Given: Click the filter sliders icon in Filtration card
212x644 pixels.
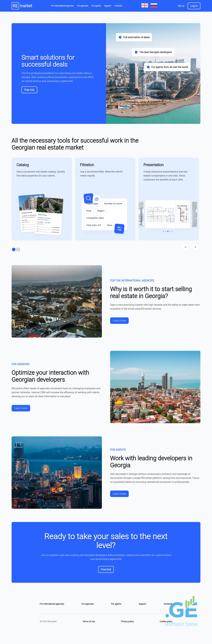Looking at the screenshot, I should (119, 228).
